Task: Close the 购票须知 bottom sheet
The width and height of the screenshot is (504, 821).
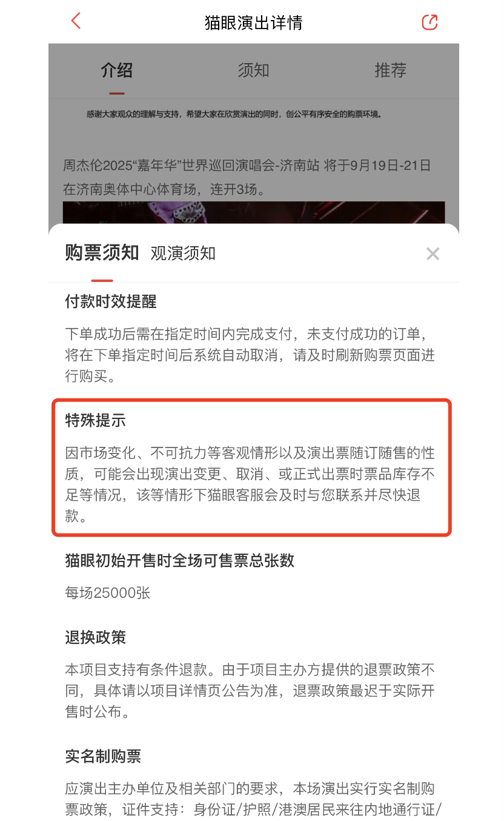Action: 433,253
